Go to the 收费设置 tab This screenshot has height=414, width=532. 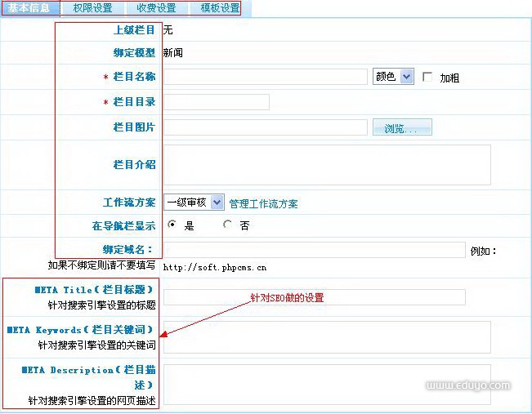tap(156, 8)
